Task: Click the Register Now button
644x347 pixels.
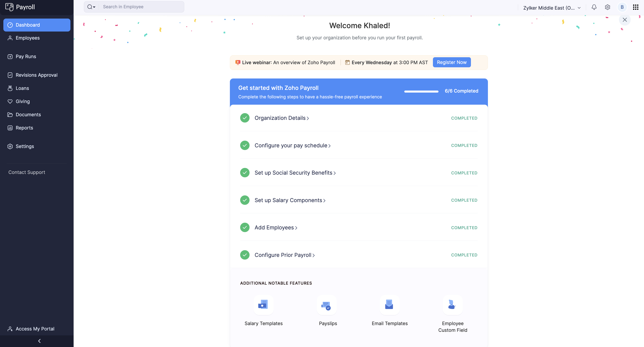Action: click(x=451, y=62)
